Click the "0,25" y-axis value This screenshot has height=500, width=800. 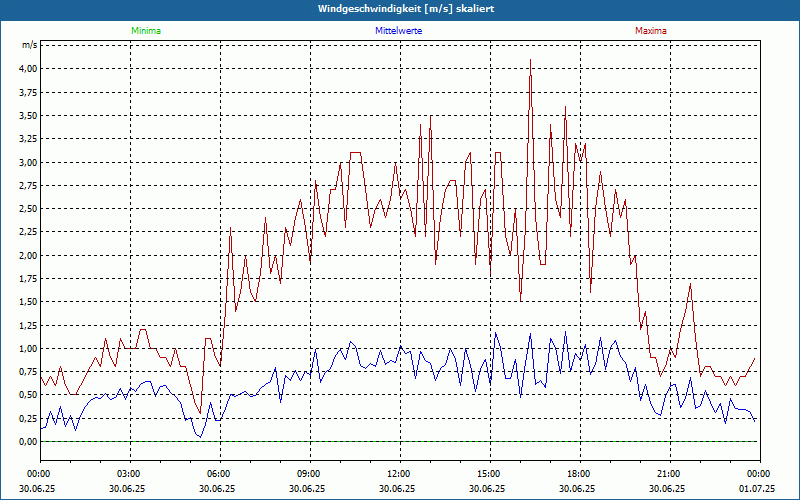[28, 418]
